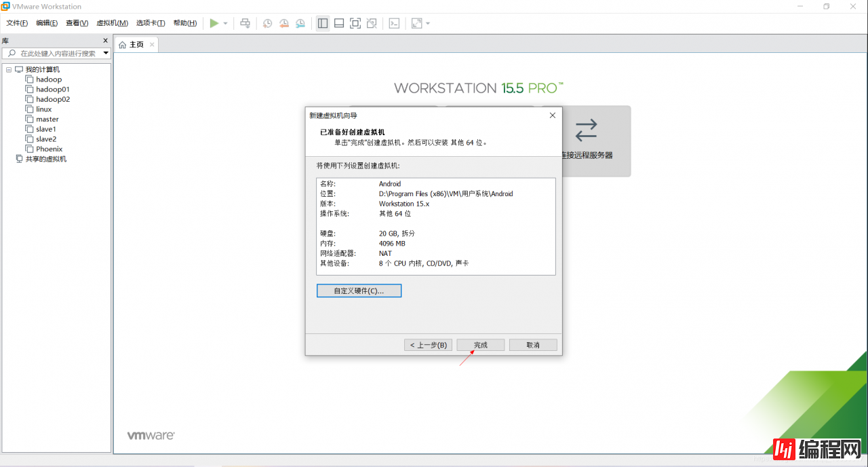Click the NAT network adapter value

coord(385,253)
